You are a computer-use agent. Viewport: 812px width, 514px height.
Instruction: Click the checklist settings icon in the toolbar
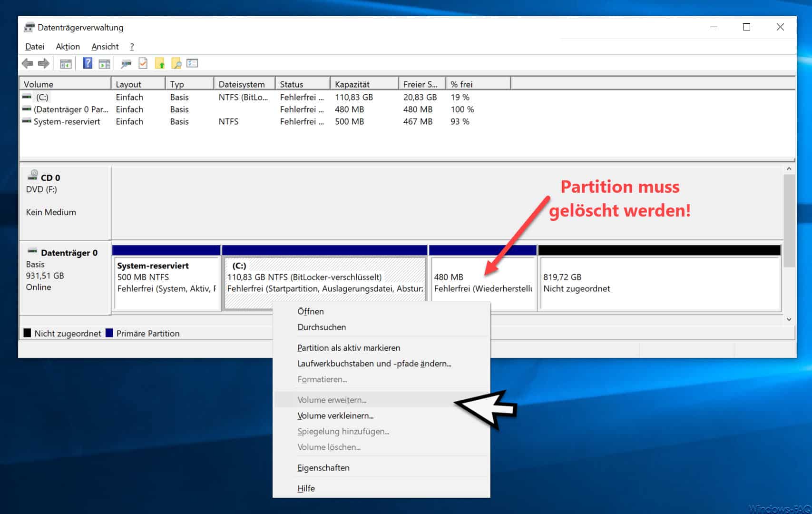pos(192,63)
